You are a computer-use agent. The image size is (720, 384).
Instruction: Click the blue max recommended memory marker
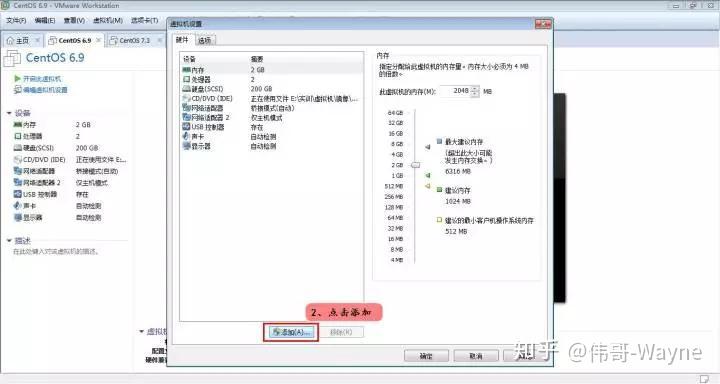pyautogui.click(x=428, y=147)
